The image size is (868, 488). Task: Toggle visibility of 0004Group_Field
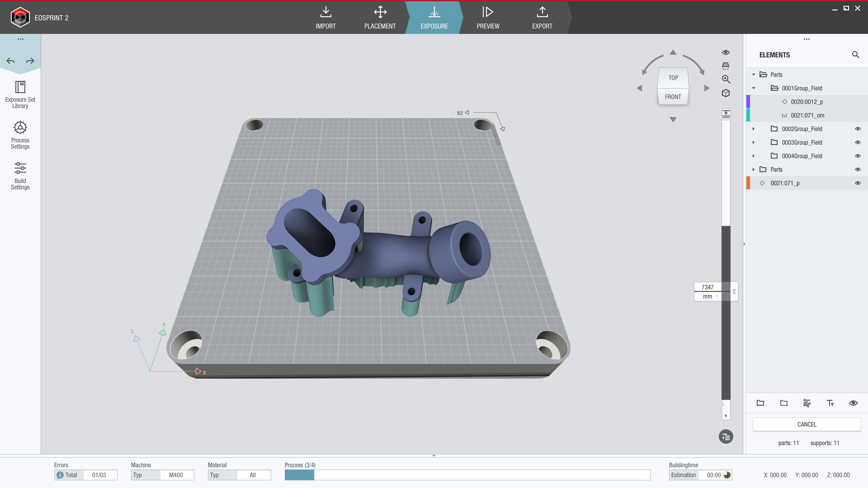(x=858, y=156)
